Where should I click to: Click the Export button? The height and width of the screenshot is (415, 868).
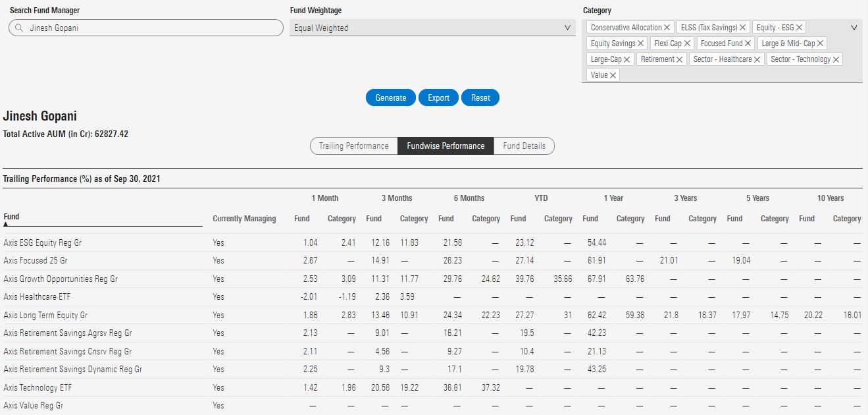(438, 97)
